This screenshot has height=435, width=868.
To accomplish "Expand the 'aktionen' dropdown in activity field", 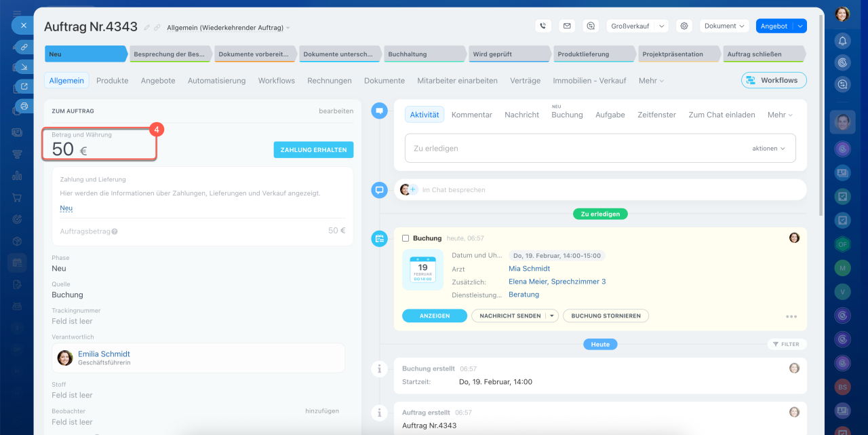I will (x=768, y=148).
